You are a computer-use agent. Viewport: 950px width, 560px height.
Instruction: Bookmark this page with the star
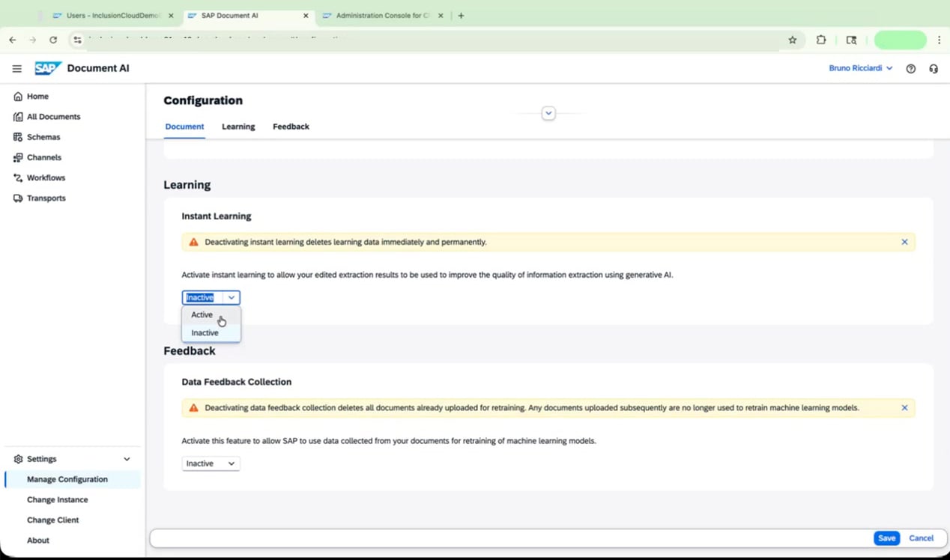(x=793, y=40)
